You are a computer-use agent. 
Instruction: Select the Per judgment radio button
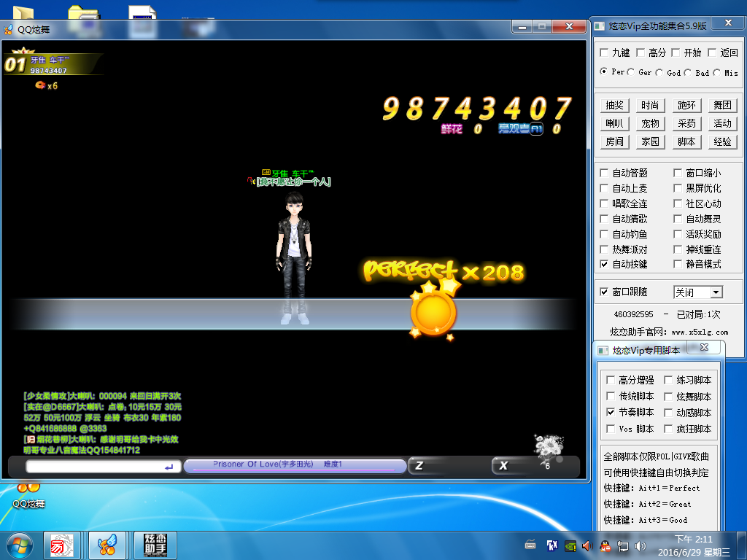pos(603,71)
